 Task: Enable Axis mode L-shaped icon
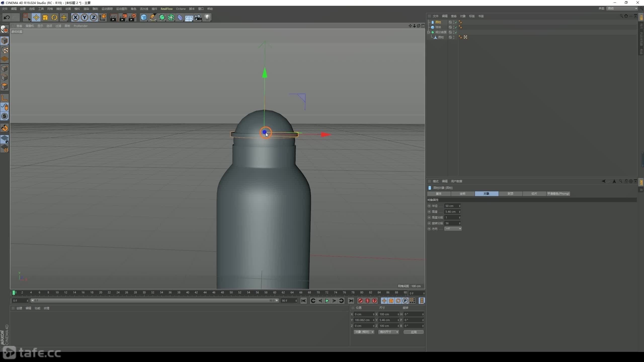click(x=5, y=98)
